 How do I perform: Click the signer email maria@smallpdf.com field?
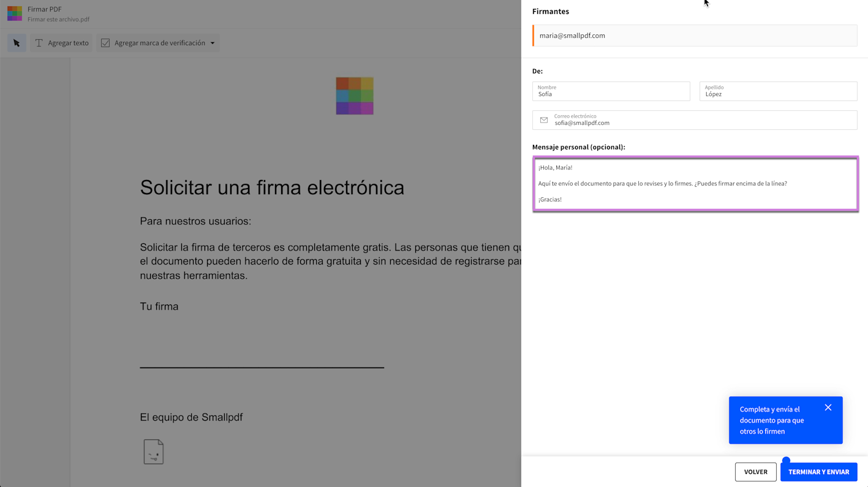(695, 36)
